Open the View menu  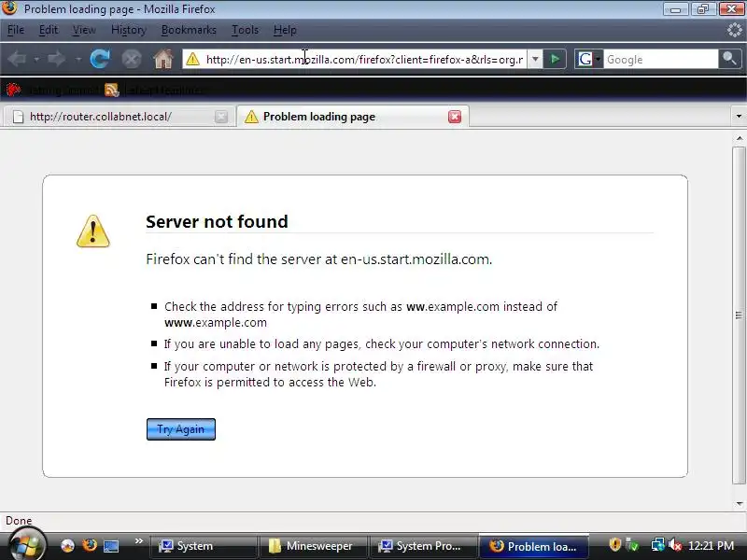click(x=84, y=30)
